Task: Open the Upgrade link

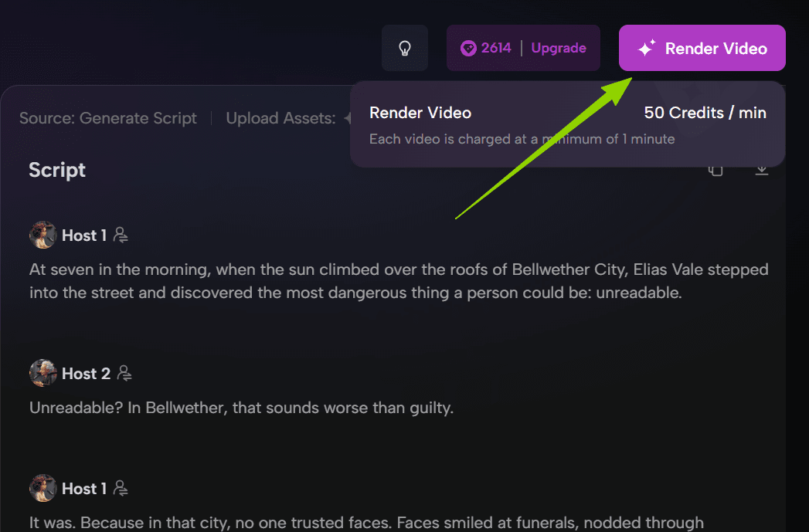Action: (559, 48)
